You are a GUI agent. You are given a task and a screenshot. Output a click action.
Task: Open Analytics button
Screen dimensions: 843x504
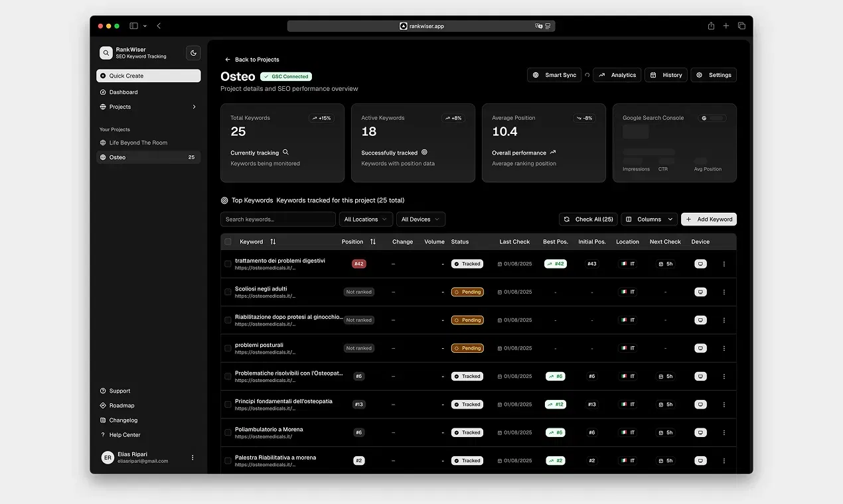point(617,75)
